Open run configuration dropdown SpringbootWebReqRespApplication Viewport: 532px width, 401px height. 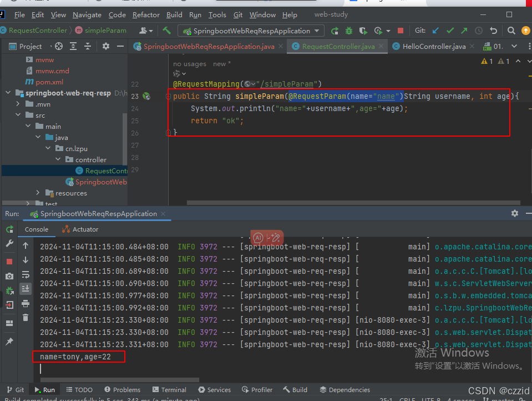point(251,31)
